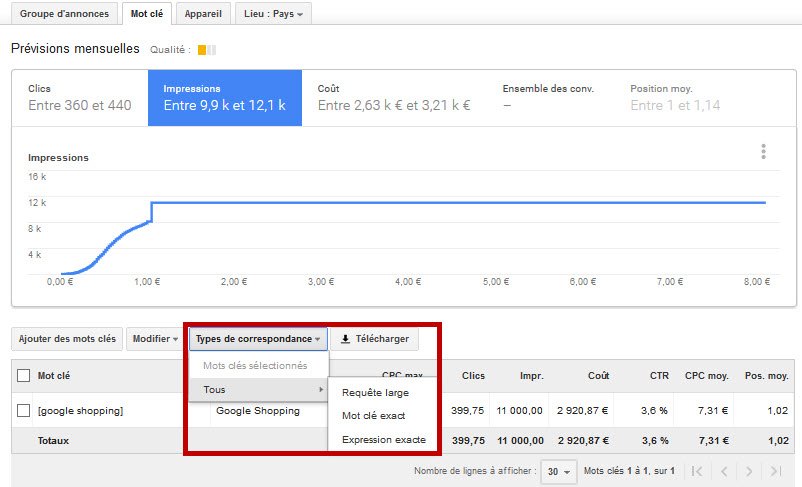Click the Télécharger download button
This screenshot has height=487, width=802.
[x=374, y=339]
